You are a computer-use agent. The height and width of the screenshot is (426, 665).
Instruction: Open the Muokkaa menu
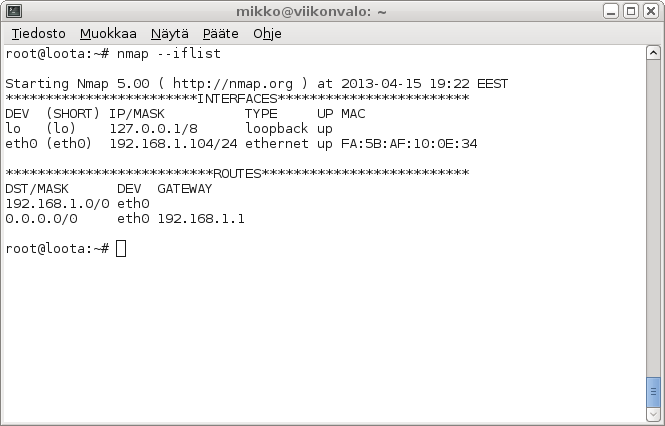108,34
